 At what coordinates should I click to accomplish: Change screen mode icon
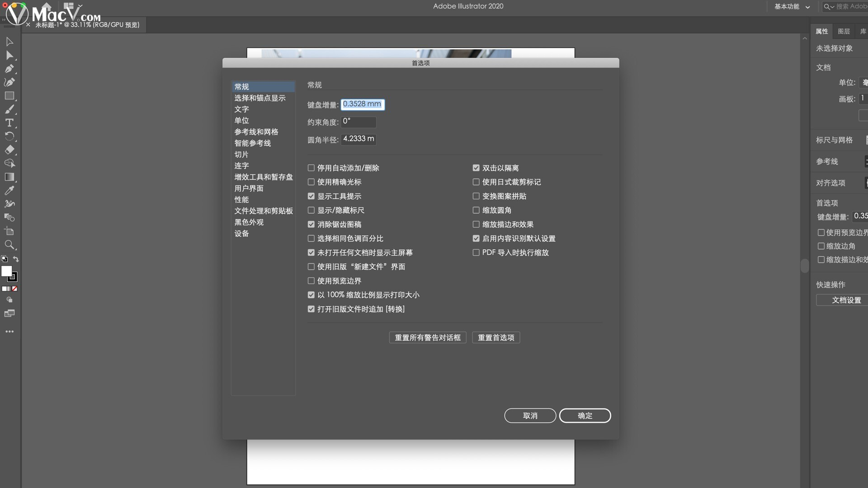(x=9, y=313)
